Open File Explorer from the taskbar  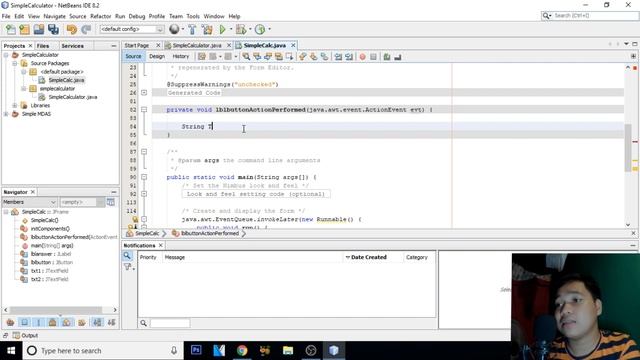pos(288,350)
